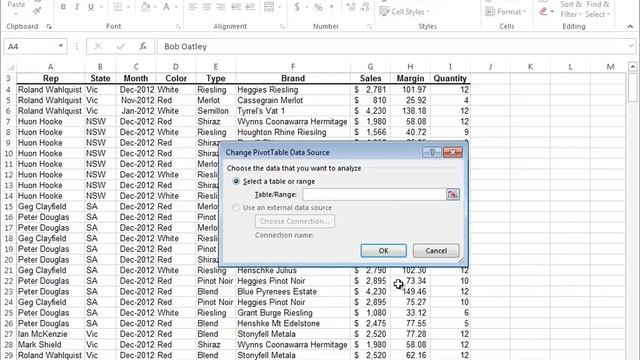Viewport: 640px width, 360px height.
Task: Open the Fill Color dropdown arrow
Action: coord(155,7)
